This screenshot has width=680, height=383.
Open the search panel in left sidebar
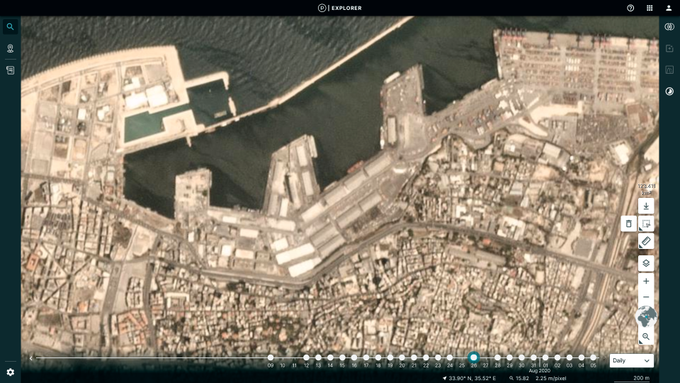coord(10,27)
